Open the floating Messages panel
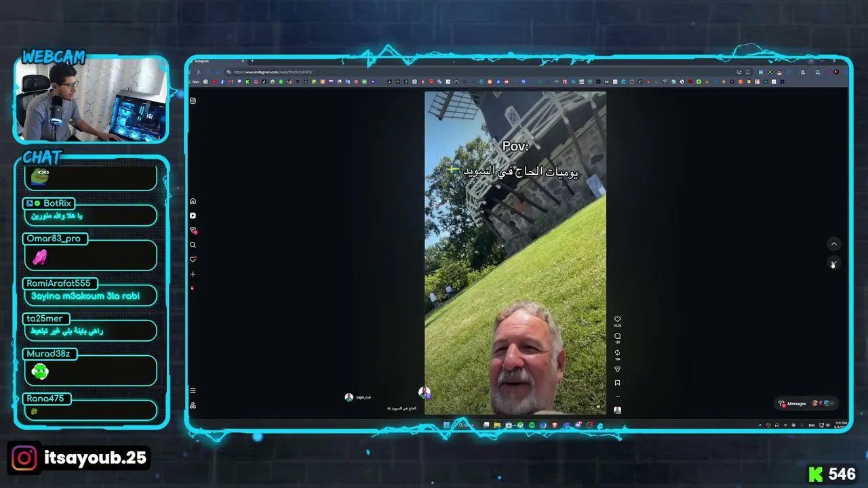868x488 pixels. 805,403
